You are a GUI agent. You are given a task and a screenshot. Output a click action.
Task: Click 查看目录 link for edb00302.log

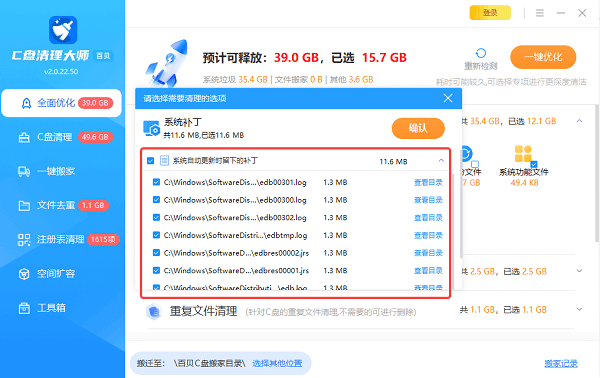(x=428, y=218)
